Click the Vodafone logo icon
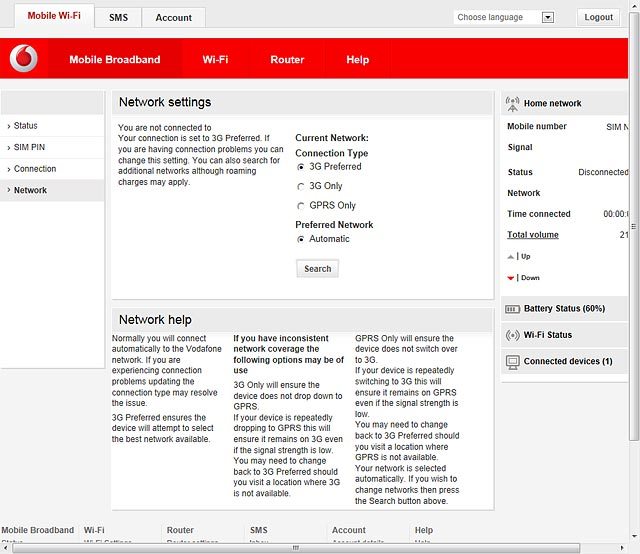Image resolution: width=640 pixels, height=554 pixels. 24,58
